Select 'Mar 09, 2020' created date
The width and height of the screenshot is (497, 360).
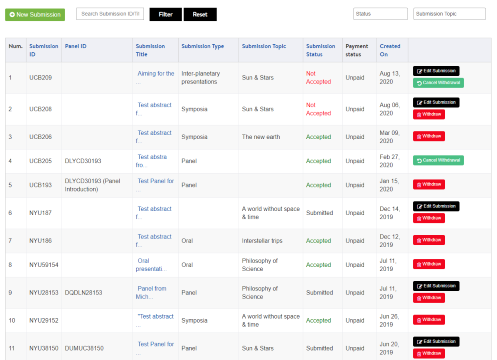[x=389, y=137]
